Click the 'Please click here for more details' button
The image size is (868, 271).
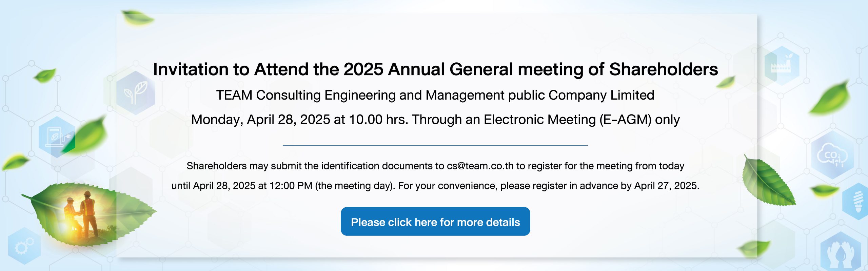(435, 222)
